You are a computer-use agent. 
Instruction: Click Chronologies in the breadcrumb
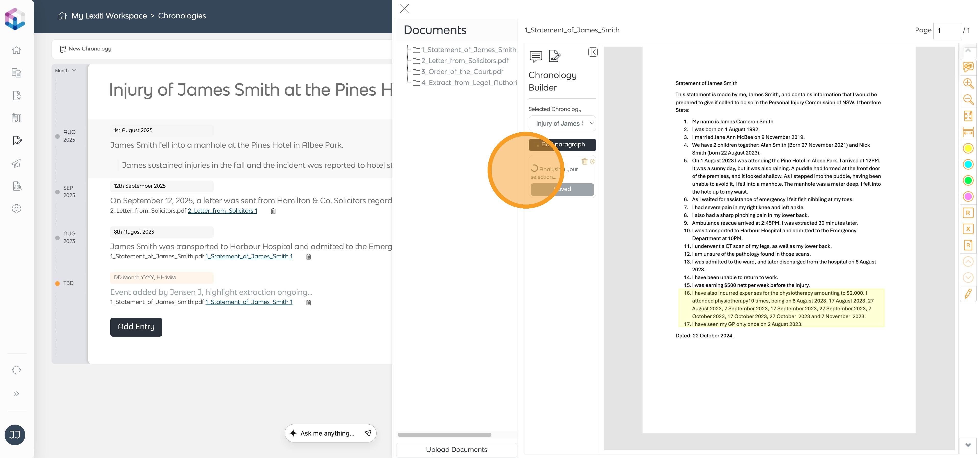(x=182, y=16)
